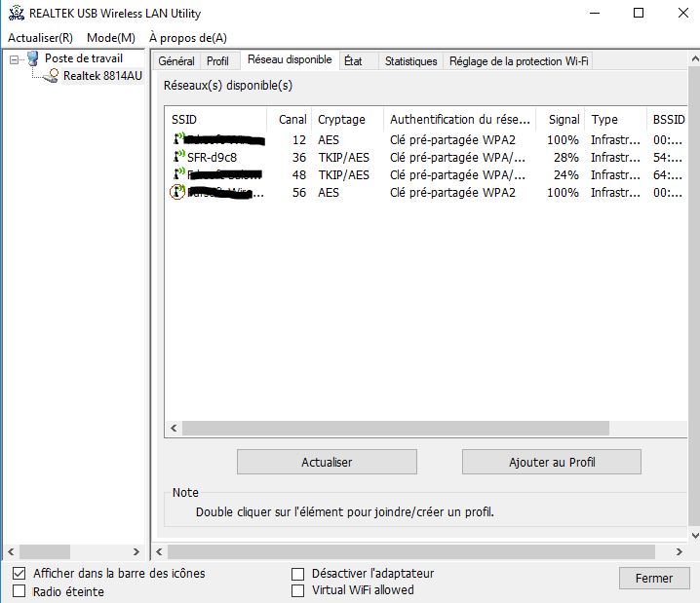Viewport: 700px width, 603px height.
Task: Click the BSSID column header
Action: point(668,120)
